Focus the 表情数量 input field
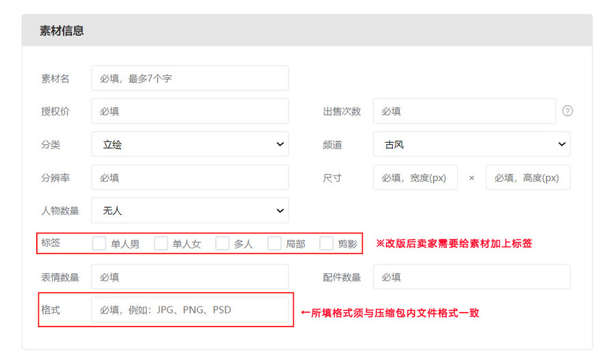Viewport: 615px width, 364px height. click(x=189, y=277)
